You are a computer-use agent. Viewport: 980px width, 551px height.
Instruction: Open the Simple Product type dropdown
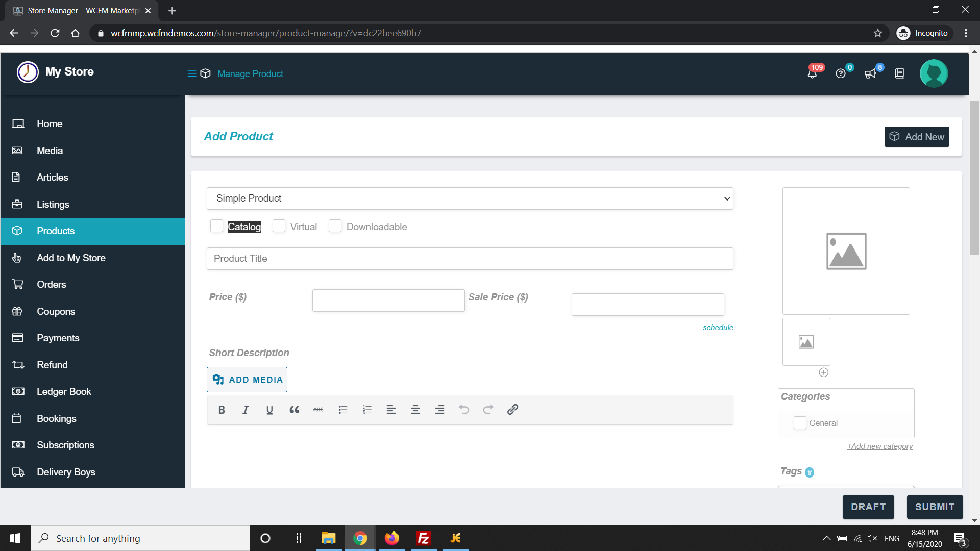(x=470, y=198)
